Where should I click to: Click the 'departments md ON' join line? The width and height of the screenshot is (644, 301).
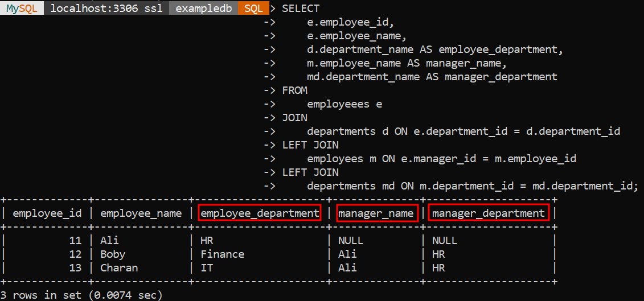[x=473, y=185]
